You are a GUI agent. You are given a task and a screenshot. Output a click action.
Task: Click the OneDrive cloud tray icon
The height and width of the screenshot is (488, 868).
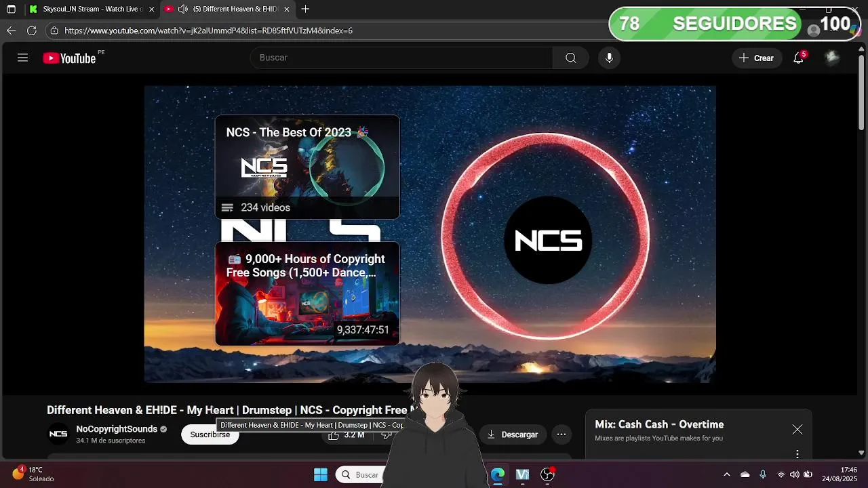745,474
